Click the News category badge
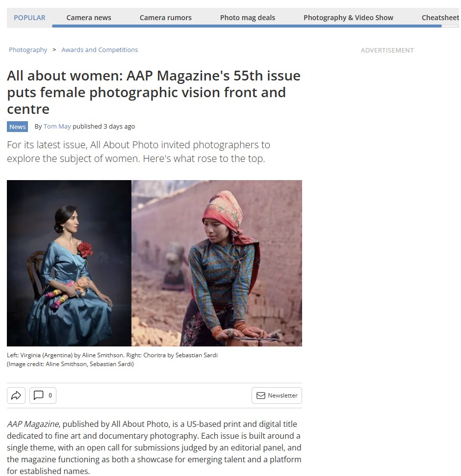Viewport: 461px width, 476px height. click(17, 127)
